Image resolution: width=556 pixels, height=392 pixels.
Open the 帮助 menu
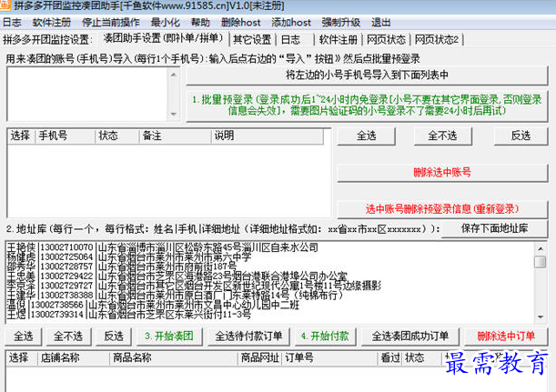[x=200, y=23]
